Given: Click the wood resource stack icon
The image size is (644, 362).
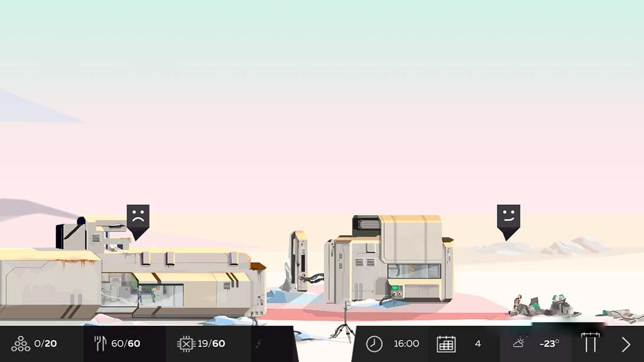Looking at the screenshot, I should point(20,344).
